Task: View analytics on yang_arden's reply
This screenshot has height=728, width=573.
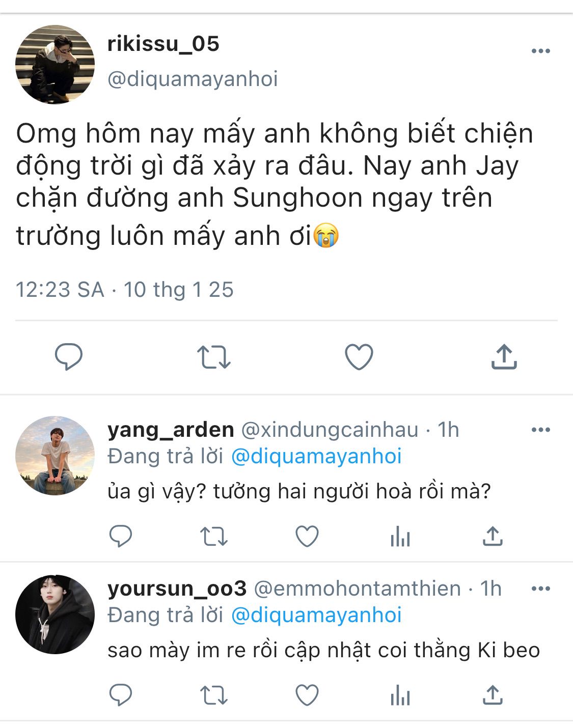Action: coord(400,537)
